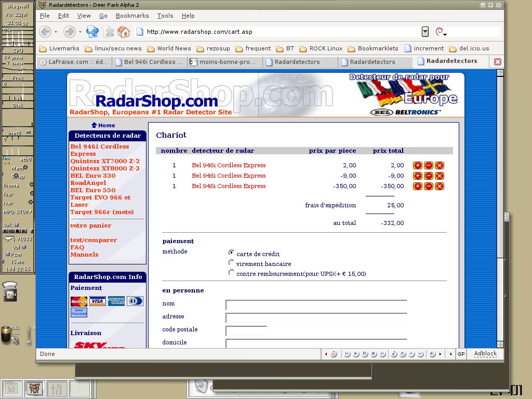The height and width of the screenshot is (399, 532).
Task: Click the browser Back arrow button
Action: coord(45,32)
